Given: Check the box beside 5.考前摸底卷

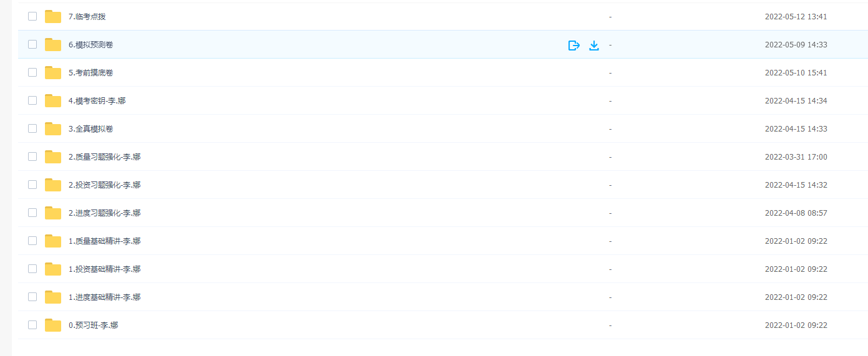Looking at the screenshot, I should [32, 72].
